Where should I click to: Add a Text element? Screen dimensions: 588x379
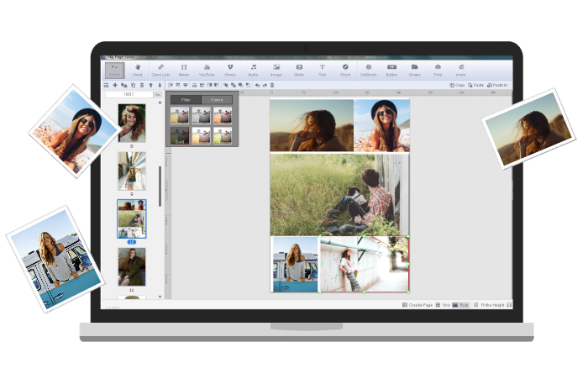click(322, 69)
